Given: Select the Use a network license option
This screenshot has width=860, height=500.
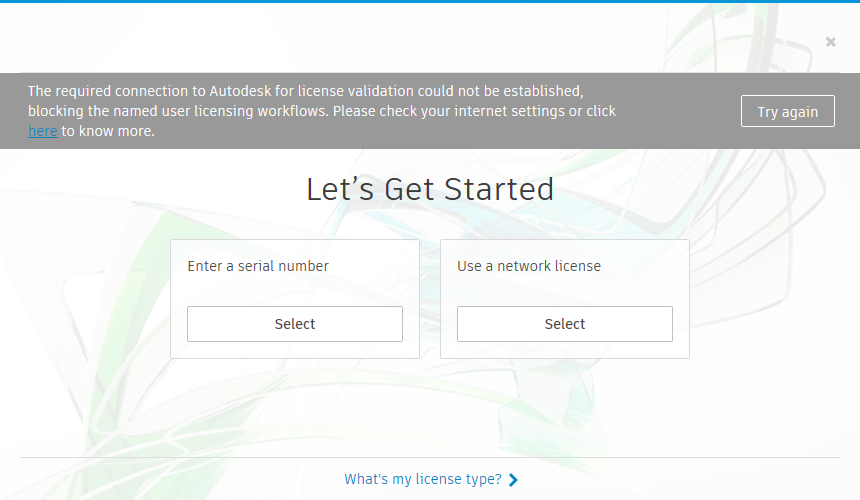Looking at the screenshot, I should point(564,324).
